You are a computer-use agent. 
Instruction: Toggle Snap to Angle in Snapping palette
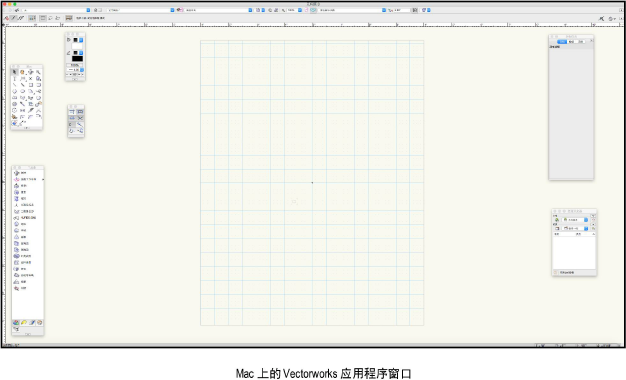pos(72,118)
